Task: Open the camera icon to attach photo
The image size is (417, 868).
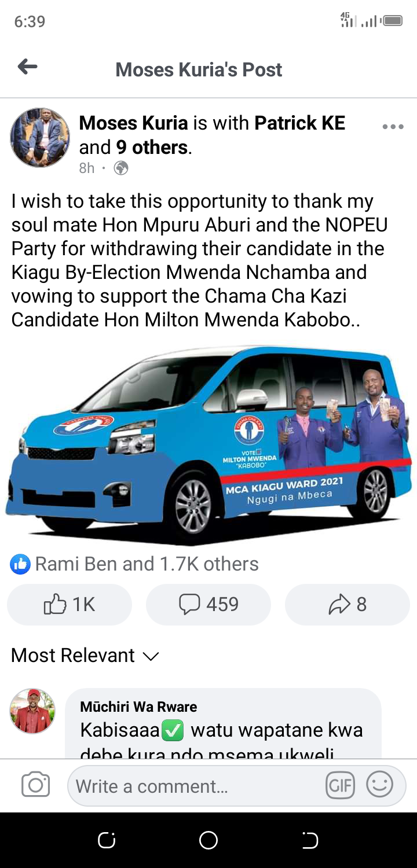Action: coord(35,785)
